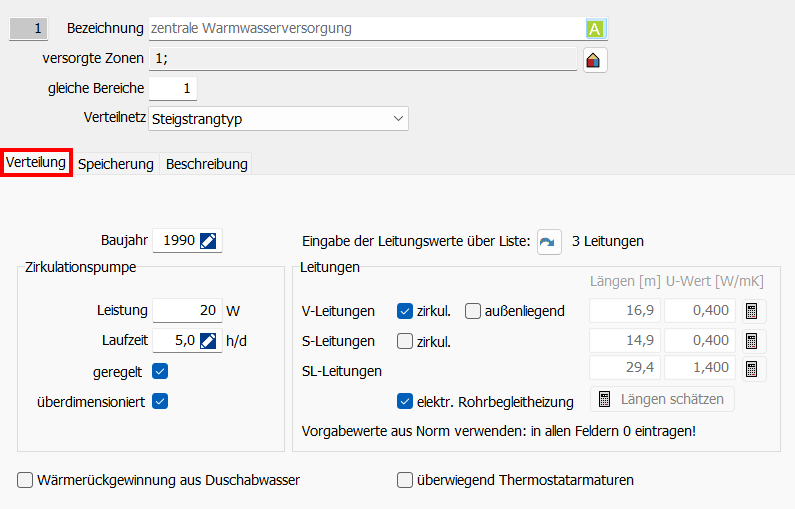Viewport: 795px width, 509px height.
Task: Uncheck the überdimensioniert checkbox
Action: (x=160, y=401)
